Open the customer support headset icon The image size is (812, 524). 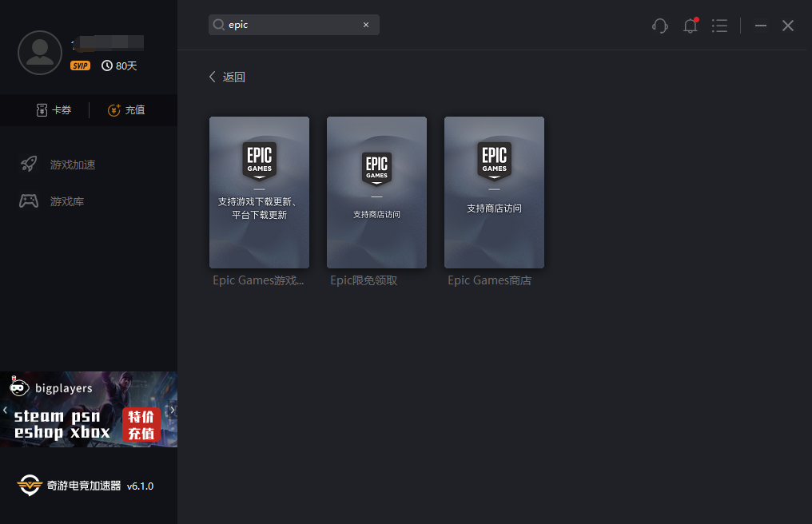click(660, 26)
